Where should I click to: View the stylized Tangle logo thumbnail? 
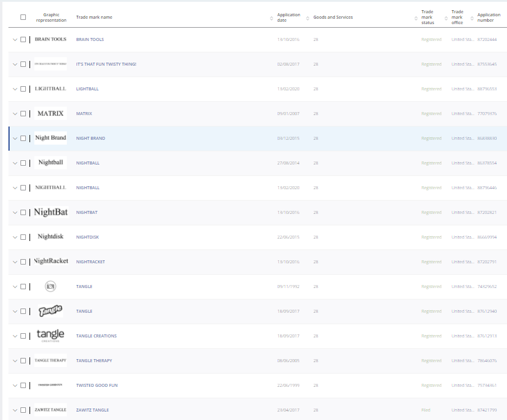click(x=51, y=311)
